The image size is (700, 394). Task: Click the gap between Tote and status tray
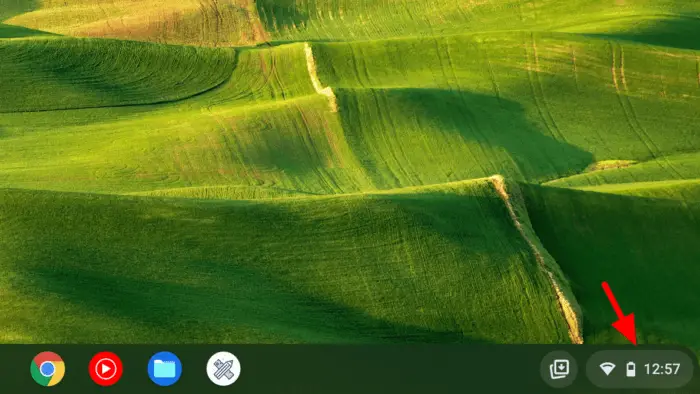(582, 369)
